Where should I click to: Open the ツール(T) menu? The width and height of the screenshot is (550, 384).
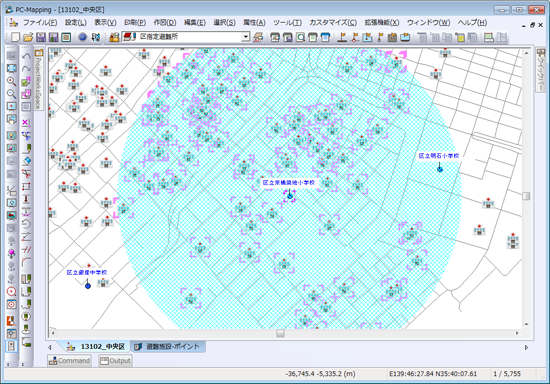click(287, 23)
